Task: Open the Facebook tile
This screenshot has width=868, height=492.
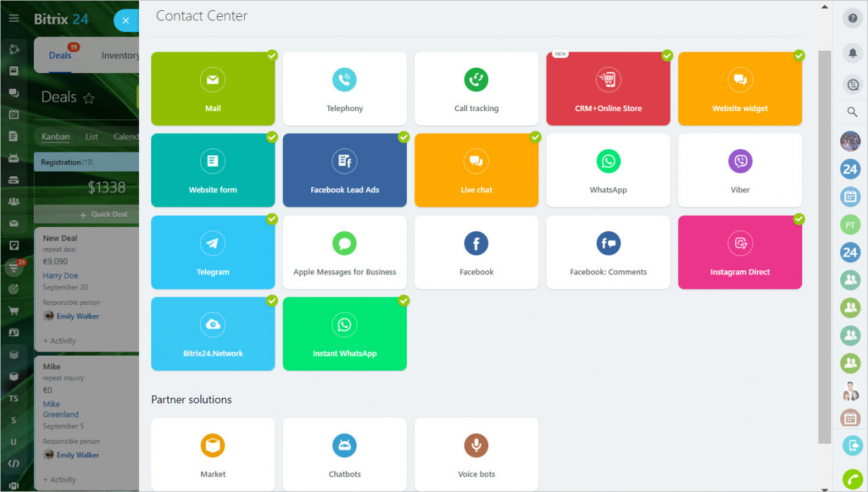Action: [x=476, y=252]
